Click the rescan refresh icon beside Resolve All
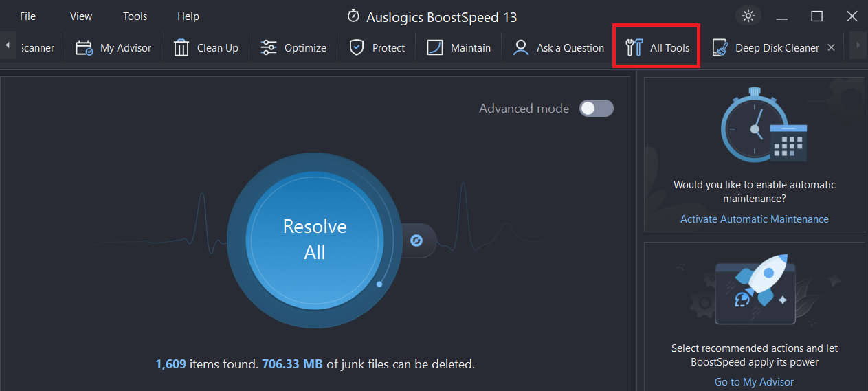 pos(416,241)
